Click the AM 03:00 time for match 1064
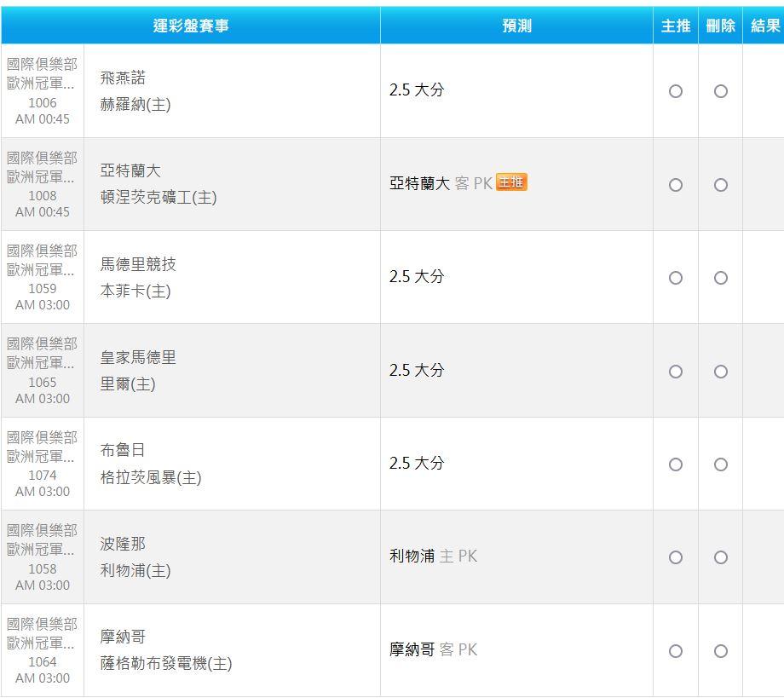This screenshot has height=698, width=784. coord(43,678)
